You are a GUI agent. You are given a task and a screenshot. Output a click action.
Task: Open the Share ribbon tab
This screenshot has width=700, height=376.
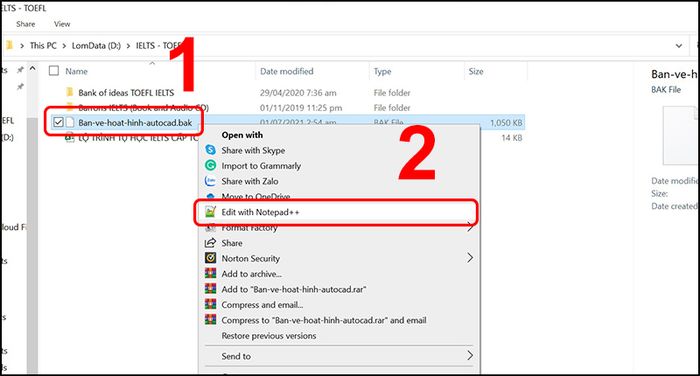[x=25, y=24]
